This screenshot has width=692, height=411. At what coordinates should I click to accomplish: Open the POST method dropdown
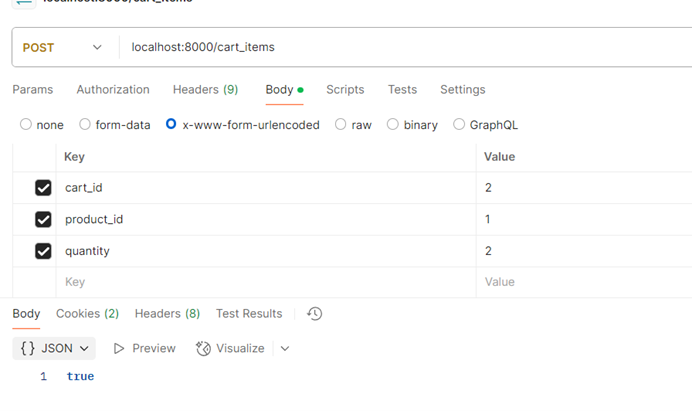(62, 47)
